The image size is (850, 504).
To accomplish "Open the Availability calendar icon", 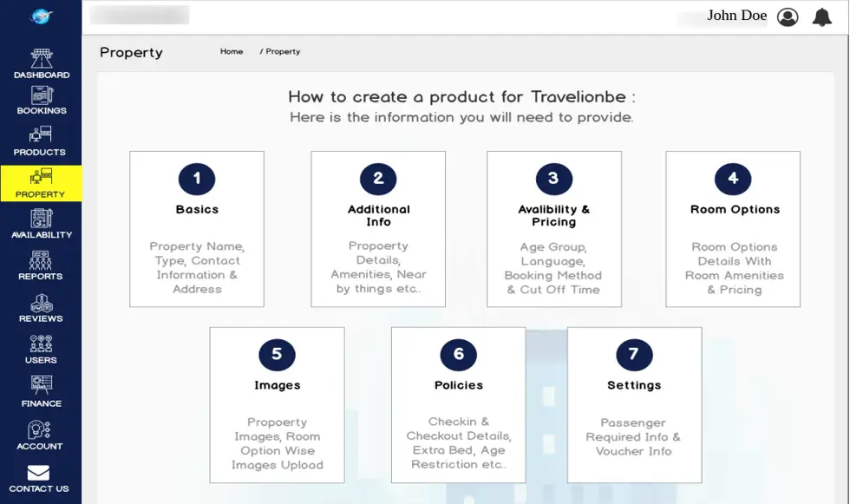I will [x=42, y=219].
